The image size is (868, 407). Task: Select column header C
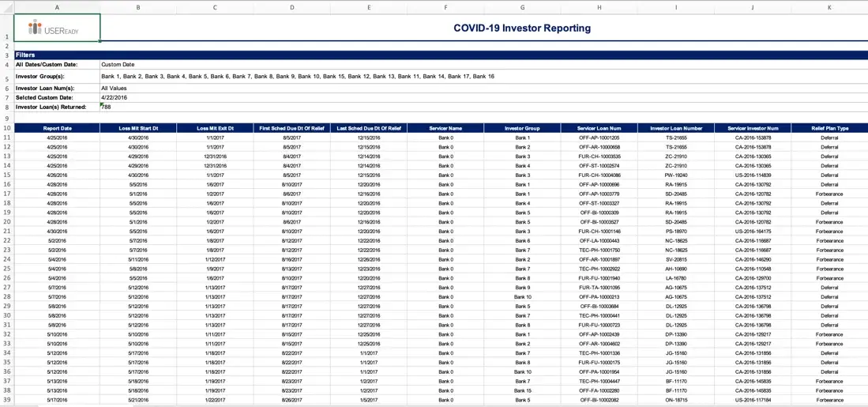[x=215, y=7]
